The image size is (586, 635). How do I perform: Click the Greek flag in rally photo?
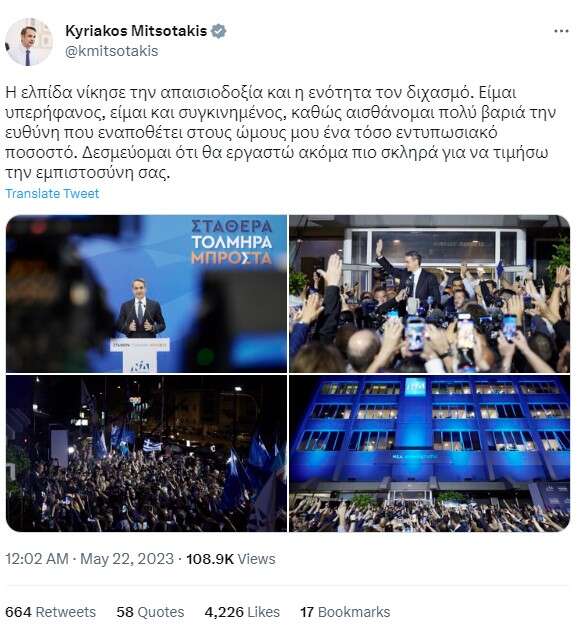153,446
